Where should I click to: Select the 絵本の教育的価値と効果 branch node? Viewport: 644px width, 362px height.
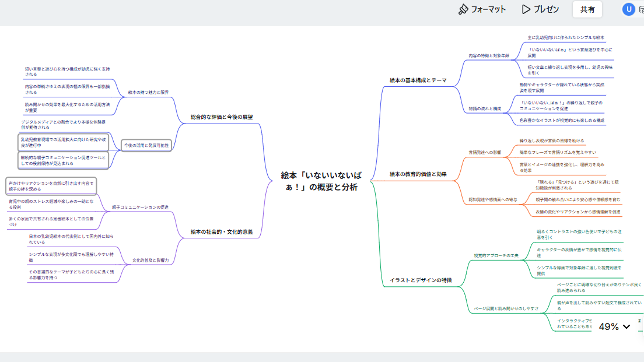[x=418, y=174]
